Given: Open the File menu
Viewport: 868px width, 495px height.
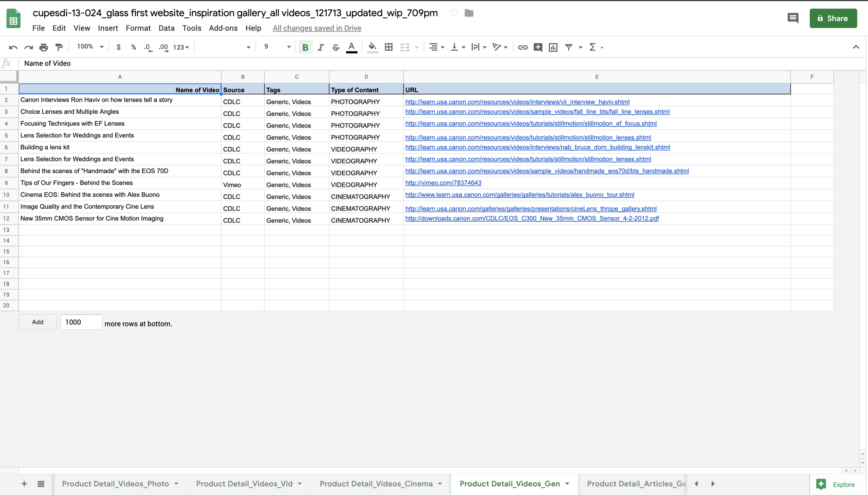Looking at the screenshot, I should click(39, 28).
